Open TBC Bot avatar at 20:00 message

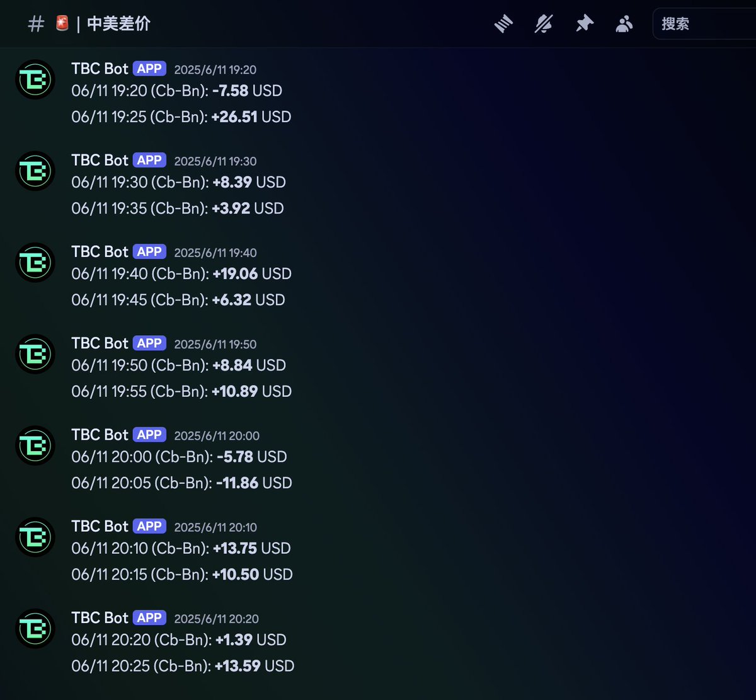pyautogui.click(x=35, y=445)
